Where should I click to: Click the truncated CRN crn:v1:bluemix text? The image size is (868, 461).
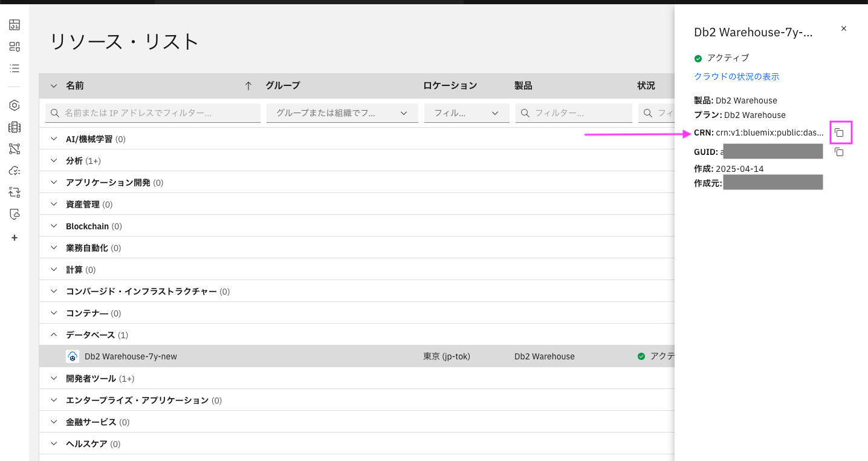coord(769,132)
